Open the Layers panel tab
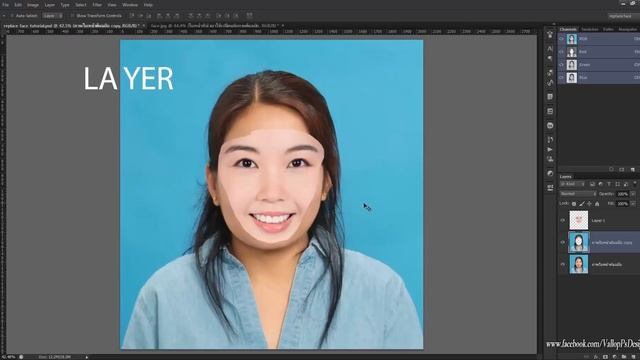Viewport: 640px width, 360px height. tap(566, 177)
